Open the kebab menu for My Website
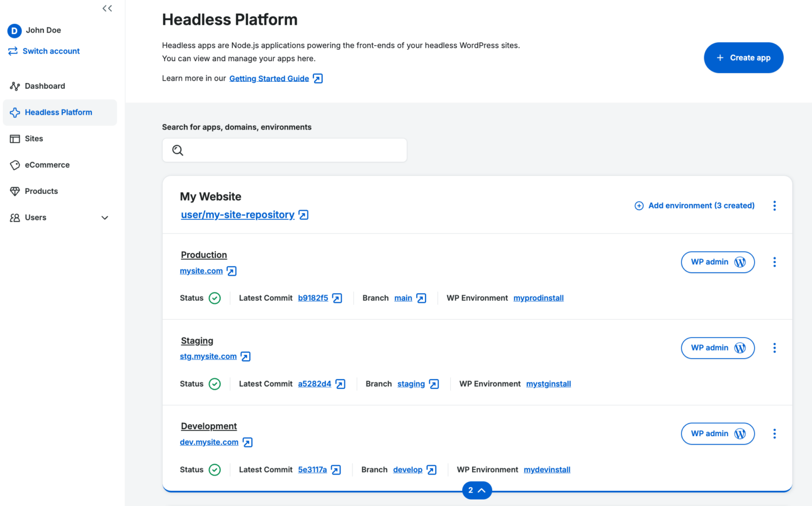Image resolution: width=812 pixels, height=506 pixels. point(775,206)
